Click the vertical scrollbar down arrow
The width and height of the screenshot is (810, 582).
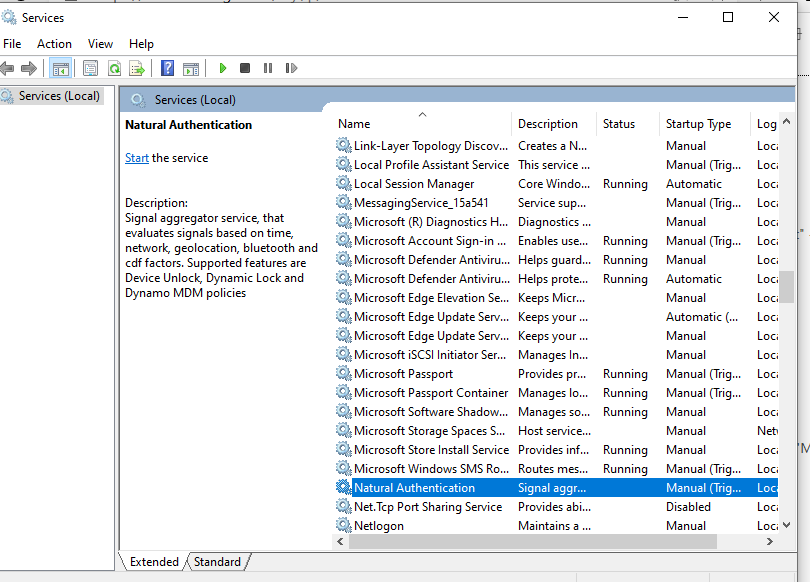point(787,525)
